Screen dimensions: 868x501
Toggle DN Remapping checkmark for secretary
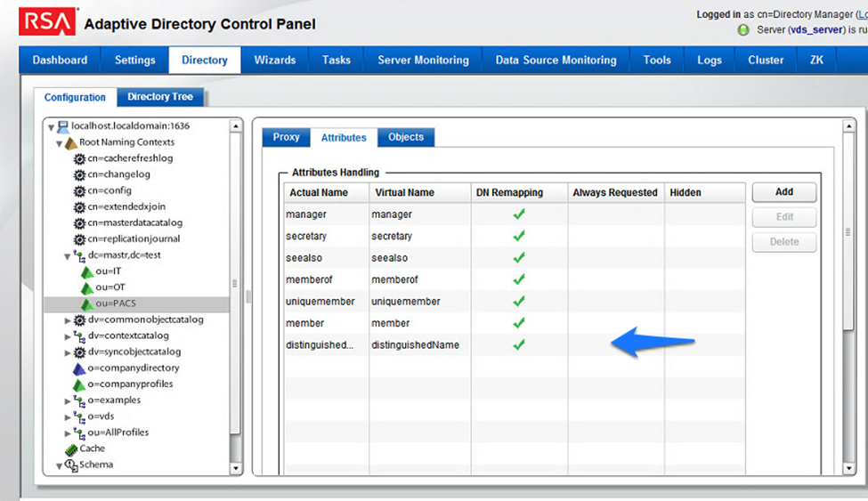point(519,236)
